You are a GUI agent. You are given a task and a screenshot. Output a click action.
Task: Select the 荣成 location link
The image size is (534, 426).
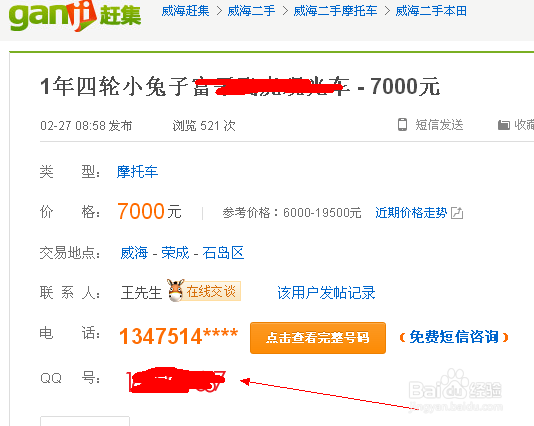pyautogui.click(x=175, y=253)
